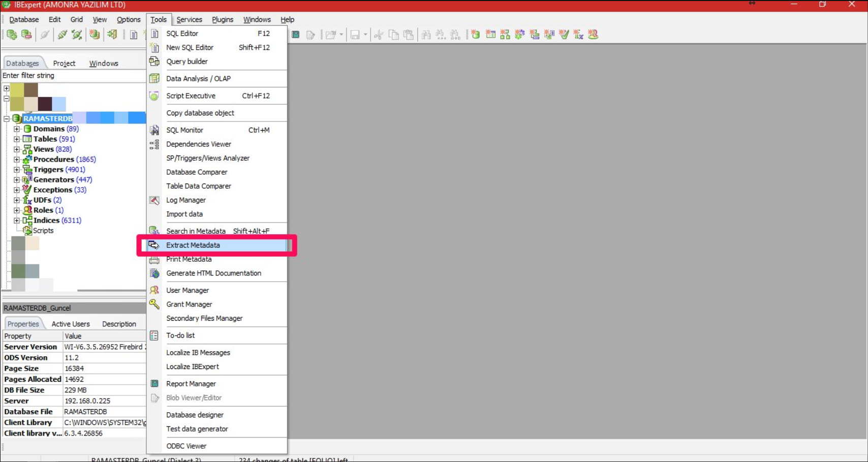868x462 pixels.
Task: Choose Generate HTML Documentation
Action: click(217, 273)
